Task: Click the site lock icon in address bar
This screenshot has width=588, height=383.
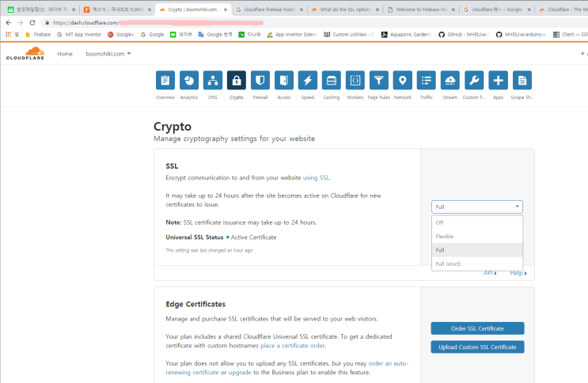Action: click(47, 22)
